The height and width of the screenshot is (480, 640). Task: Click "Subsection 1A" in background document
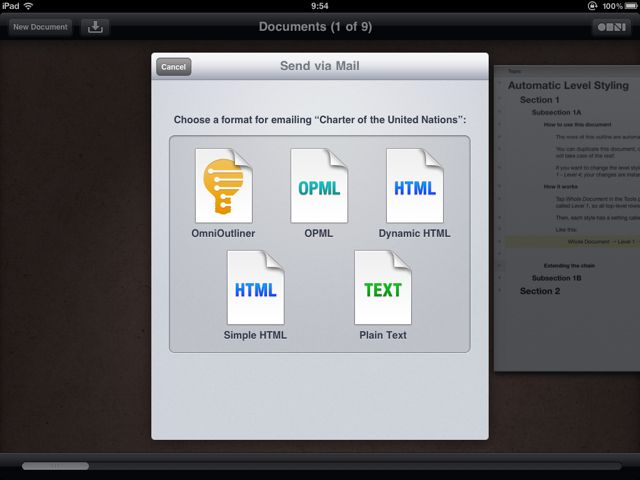coord(556,112)
